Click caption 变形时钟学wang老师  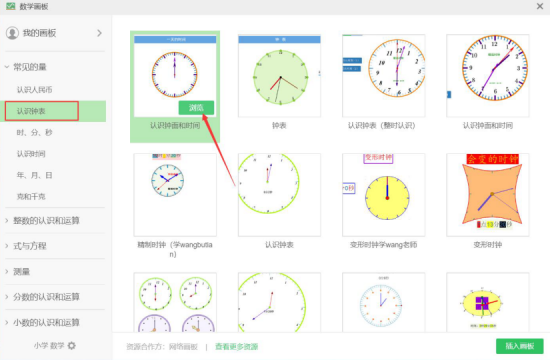383,245
